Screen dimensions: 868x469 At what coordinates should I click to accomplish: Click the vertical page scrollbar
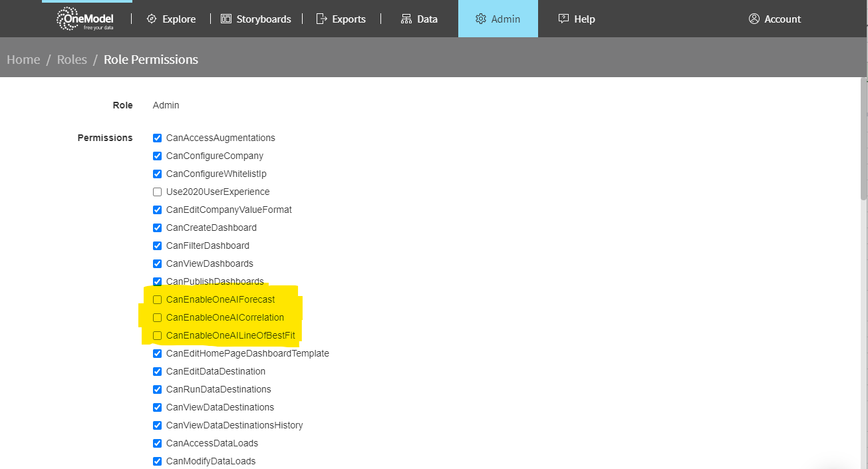863,266
